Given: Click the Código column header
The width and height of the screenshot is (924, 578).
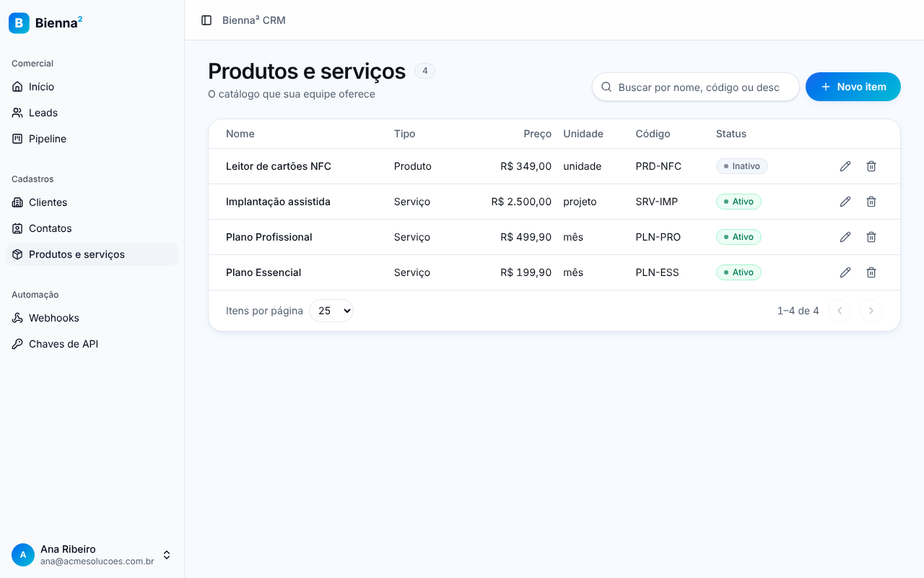Looking at the screenshot, I should coord(653,134).
